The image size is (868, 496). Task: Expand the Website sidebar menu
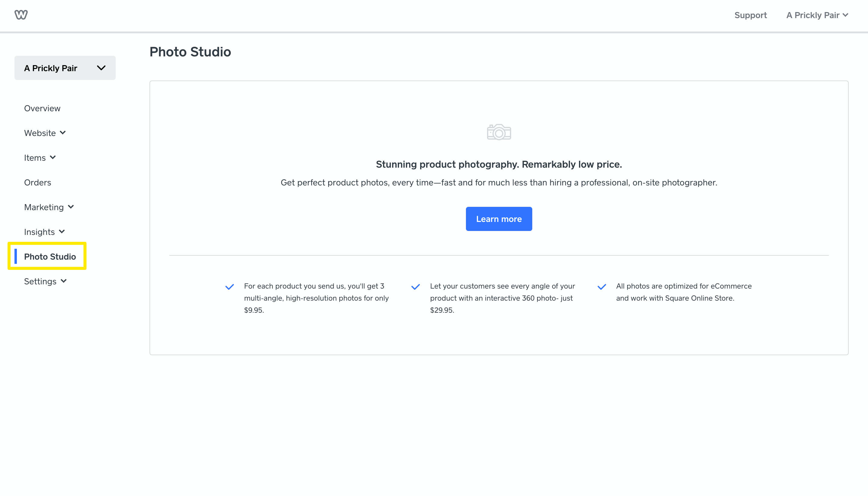coord(45,133)
